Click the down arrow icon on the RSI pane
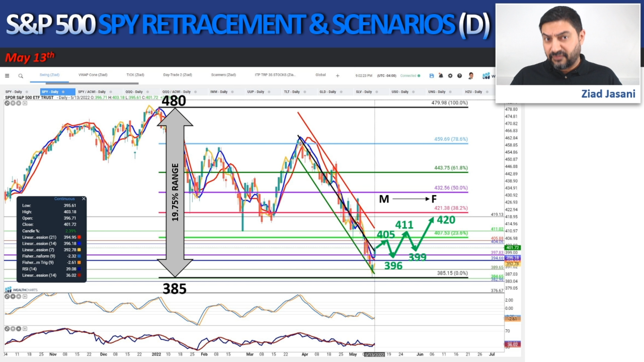Viewport: 644px width, 362px height. (x=13, y=329)
